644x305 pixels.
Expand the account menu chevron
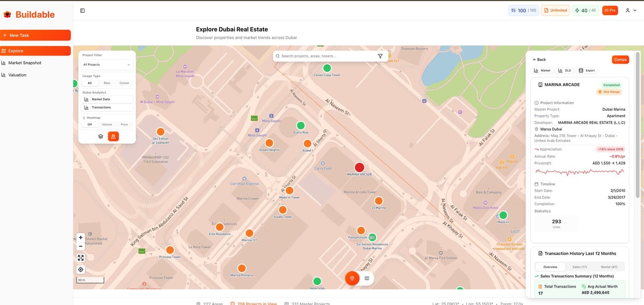coord(635,10)
